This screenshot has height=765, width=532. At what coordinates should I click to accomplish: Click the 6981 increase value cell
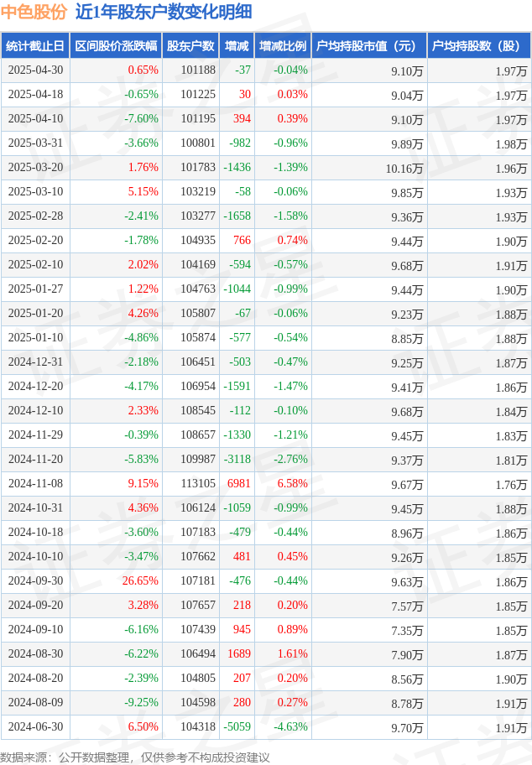coord(239,483)
